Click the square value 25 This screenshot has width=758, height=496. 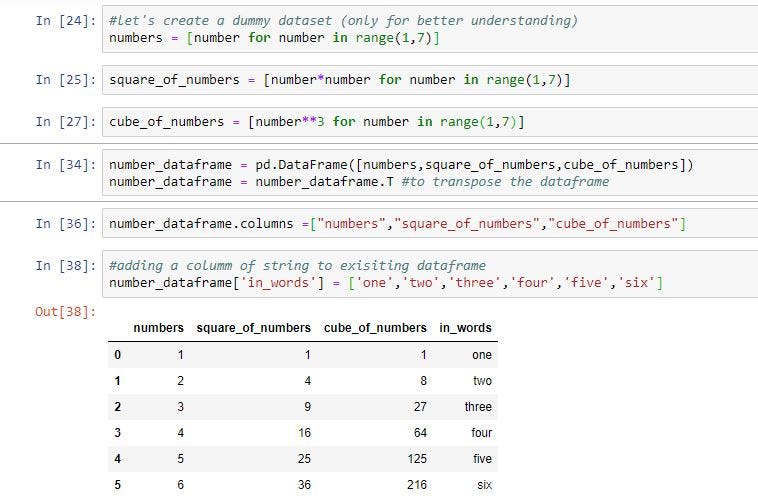(x=305, y=459)
